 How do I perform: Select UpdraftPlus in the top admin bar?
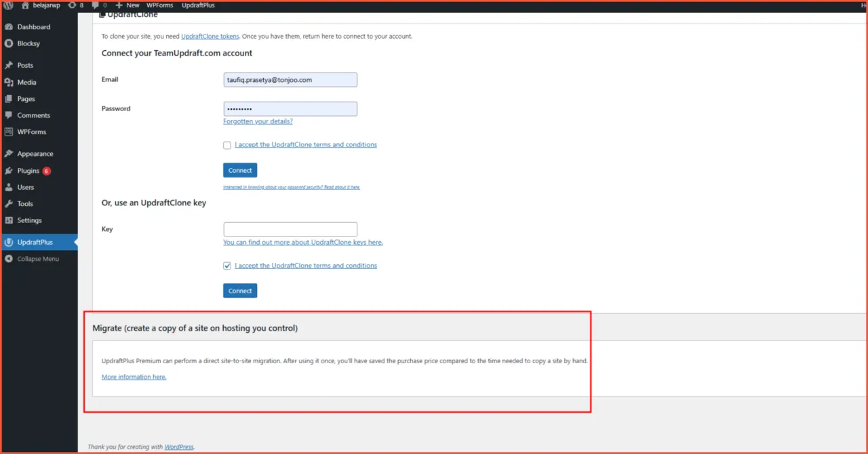click(x=198, y=5)
